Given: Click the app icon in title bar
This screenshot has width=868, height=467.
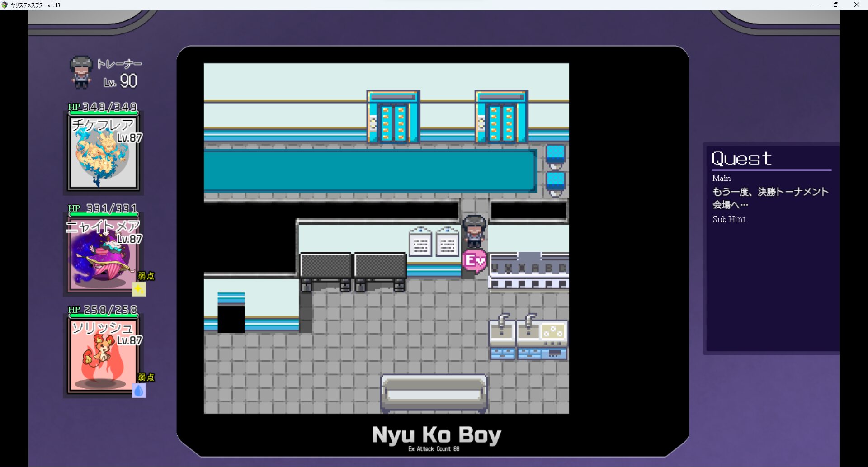Looking at the screenshot, I should point(5,5).
